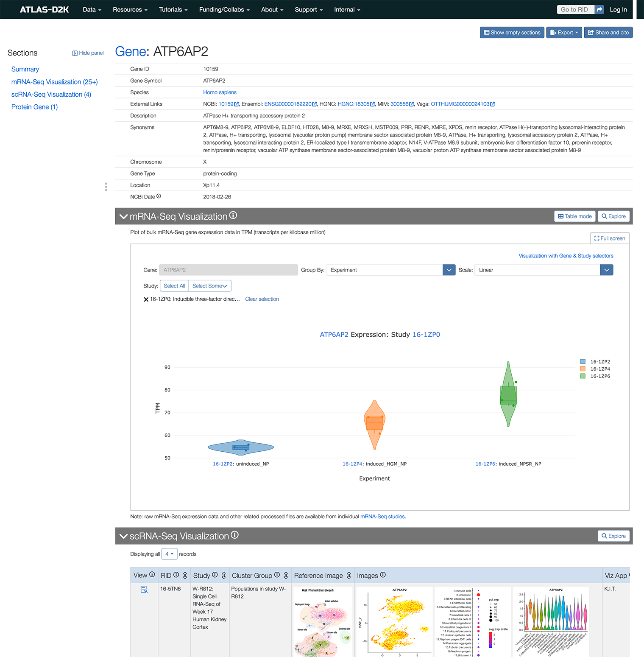
Task: Click Share and cite button
Action: [x=608, y=33]
